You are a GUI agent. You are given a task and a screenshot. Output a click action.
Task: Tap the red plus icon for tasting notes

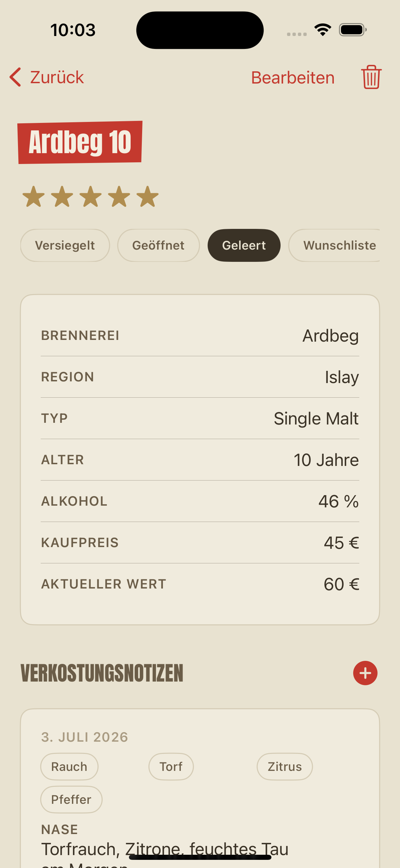coord(365,673)
